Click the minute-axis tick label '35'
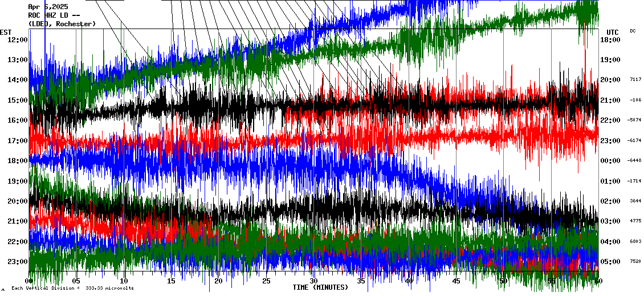 361,281
